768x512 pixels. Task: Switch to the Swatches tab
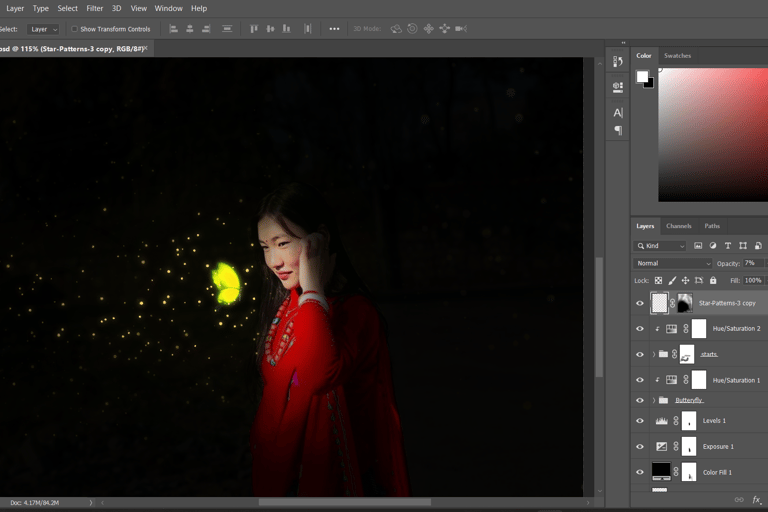coord(677,55)
